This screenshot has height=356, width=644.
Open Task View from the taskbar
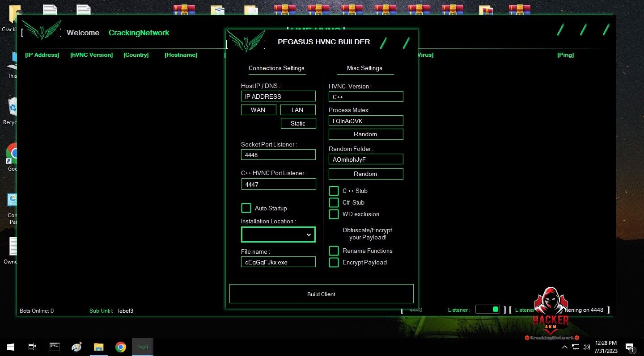[32, 347]
